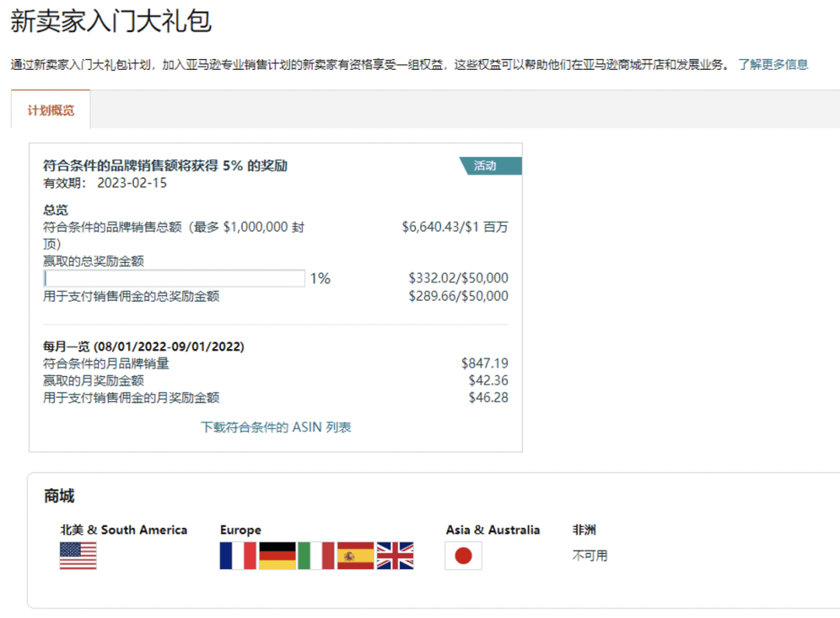Click the 不可用 text under 非洲

pyautogui.click(x=590, y=556)
